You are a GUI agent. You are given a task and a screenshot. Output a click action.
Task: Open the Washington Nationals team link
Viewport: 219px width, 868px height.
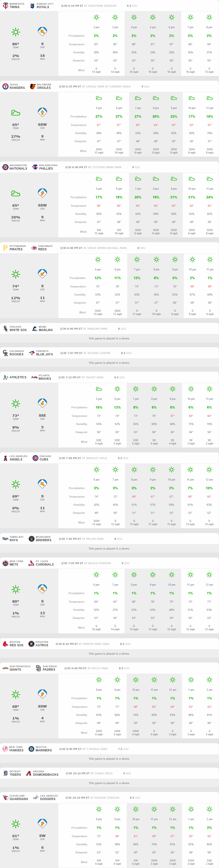point(18,169)
